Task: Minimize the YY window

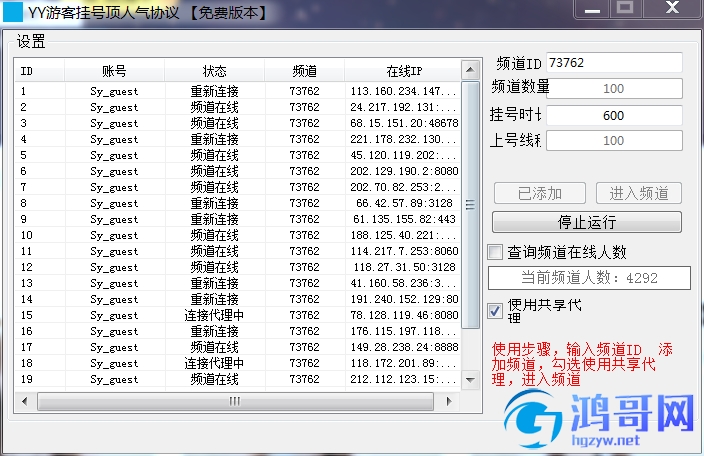Action: coord(592,9)
